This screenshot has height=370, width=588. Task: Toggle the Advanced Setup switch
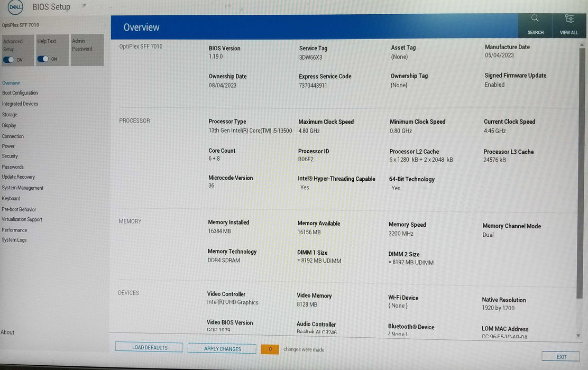tap(8, 60)
